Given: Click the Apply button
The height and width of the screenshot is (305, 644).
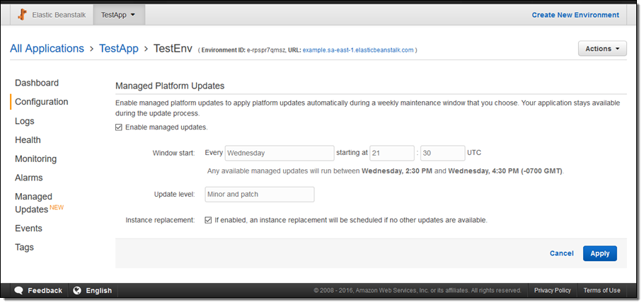Looking at the screenshot, I should [x=599, y=253].
